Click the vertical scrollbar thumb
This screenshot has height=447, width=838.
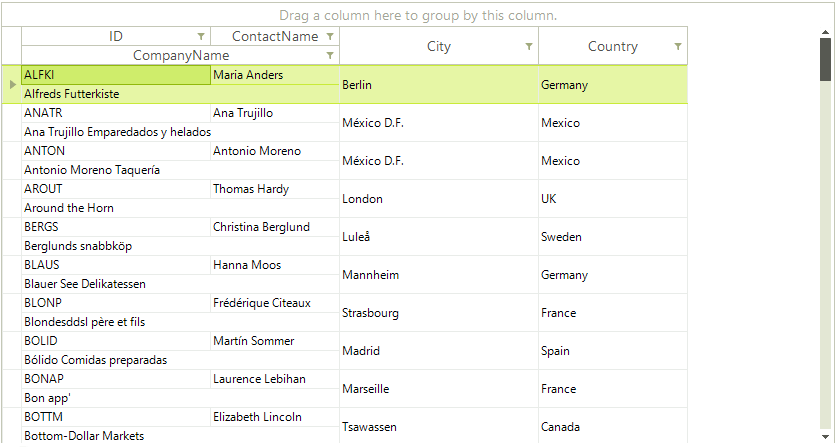click(x=826, y=59)
